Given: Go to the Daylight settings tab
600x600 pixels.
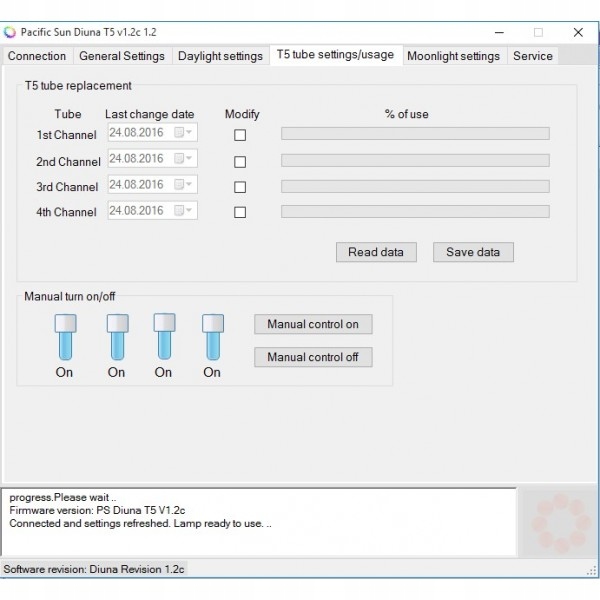Looking at the screenshot, I should (x=220, y=56).
